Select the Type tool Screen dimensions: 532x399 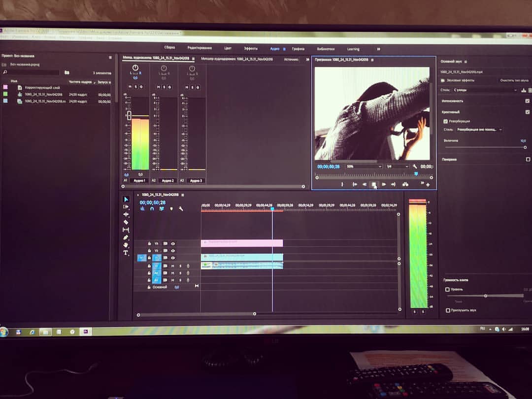click(126, 253)
